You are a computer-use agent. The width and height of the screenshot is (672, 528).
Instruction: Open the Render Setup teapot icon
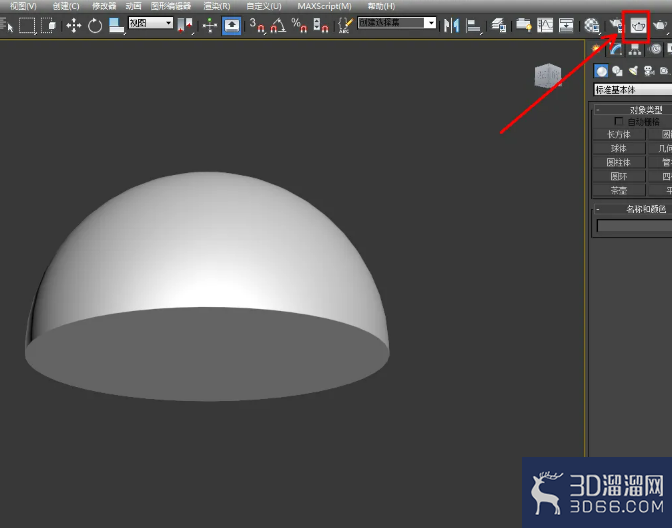pyautogui.click(x=615, y=25)
